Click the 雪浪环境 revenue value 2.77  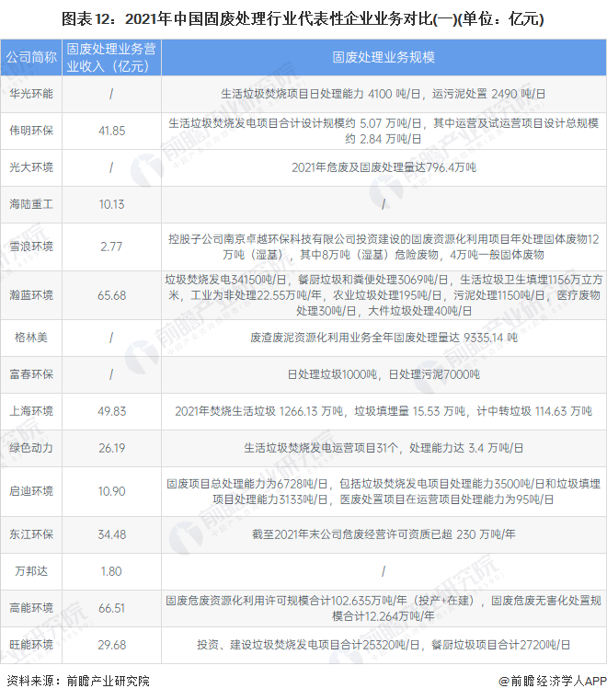(x=110, y=246)
